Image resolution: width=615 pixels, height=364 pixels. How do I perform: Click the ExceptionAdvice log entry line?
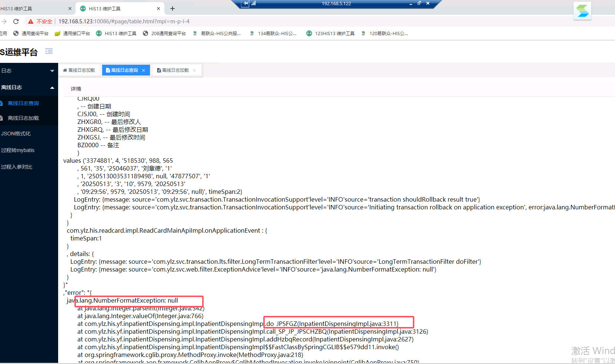[253, 269]
